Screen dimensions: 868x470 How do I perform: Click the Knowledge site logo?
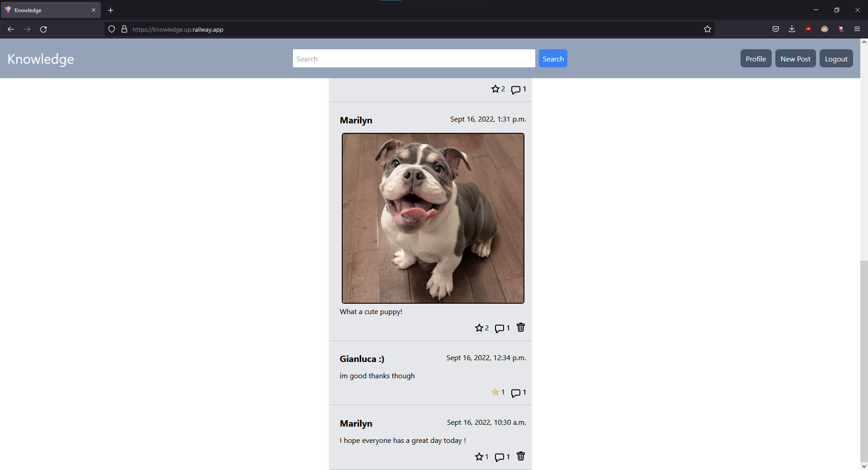pyautogui.click(x=41, y=59)
